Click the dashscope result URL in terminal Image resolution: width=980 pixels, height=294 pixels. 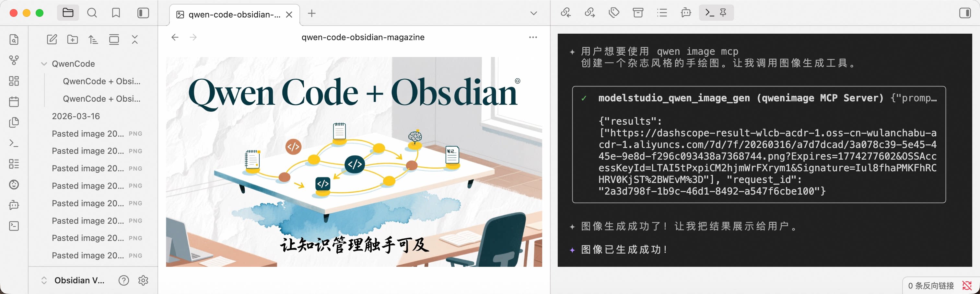[767, 156]
